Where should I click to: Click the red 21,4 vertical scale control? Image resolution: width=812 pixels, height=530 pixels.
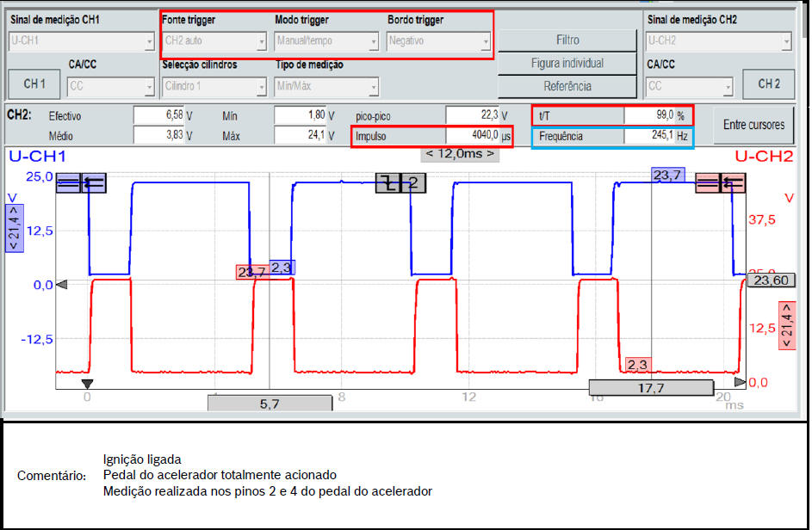tap(786, 325)
